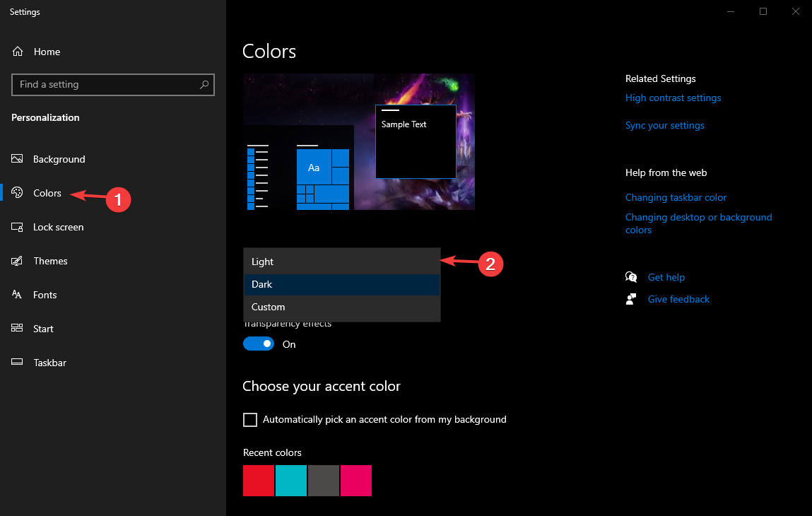
Task: Click the Find a setting search box
Action: (x=113, y=84)
